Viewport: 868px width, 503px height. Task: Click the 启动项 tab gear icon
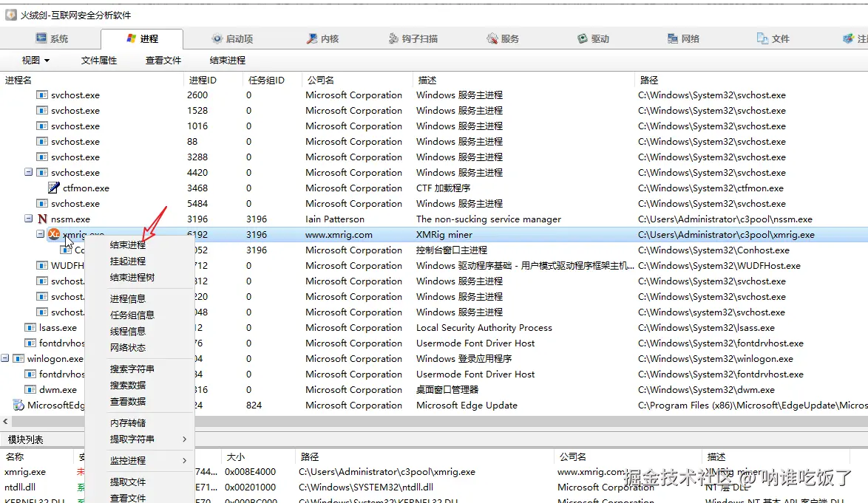[x=217, y=38]
